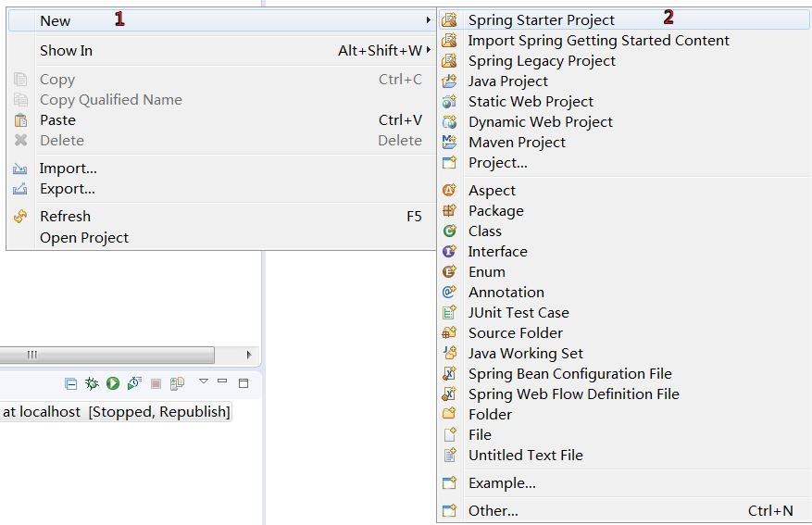
Task: Click the Project... wizard icon
Action: coord(449,163)
